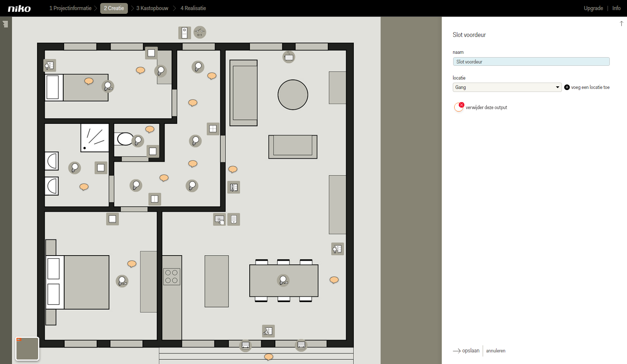Open the comment bubble in the bathroom
The height and width of the screenshot is (364, 627).
84,187
